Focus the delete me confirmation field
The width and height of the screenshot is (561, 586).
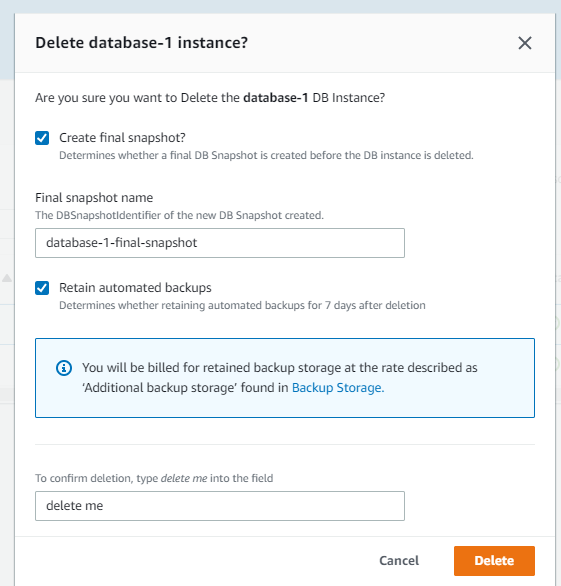point(220,506)
